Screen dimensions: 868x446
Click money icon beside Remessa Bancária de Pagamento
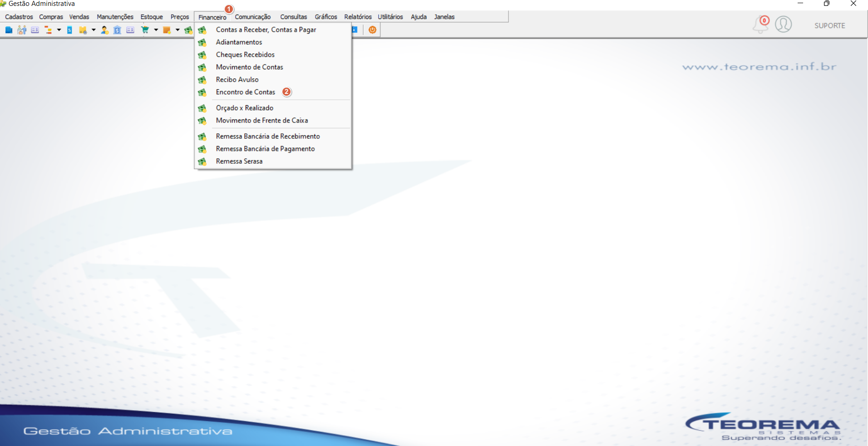point(202,149)
